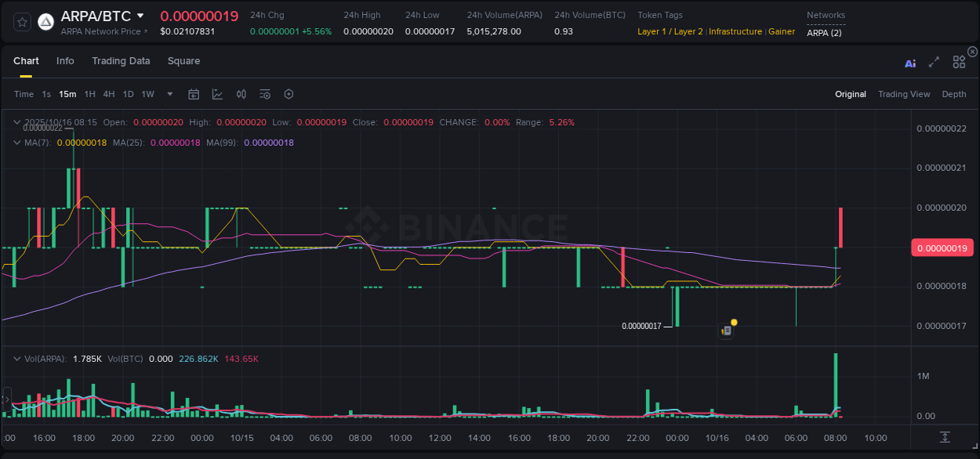The height and width of the screenshot is (459, 980).
Task: Open the widgets grid icon near top right
Action: (x=959, y=62)
